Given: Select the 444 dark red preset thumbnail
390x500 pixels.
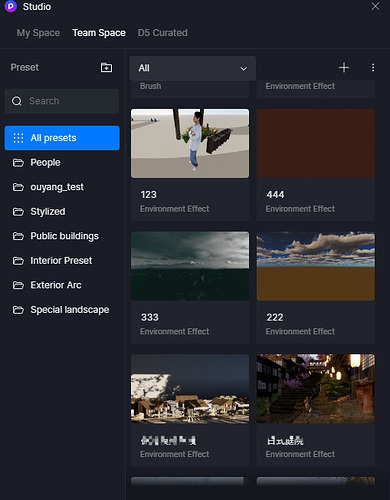Looking at the screenshot, I should click(x=316, y=143).
